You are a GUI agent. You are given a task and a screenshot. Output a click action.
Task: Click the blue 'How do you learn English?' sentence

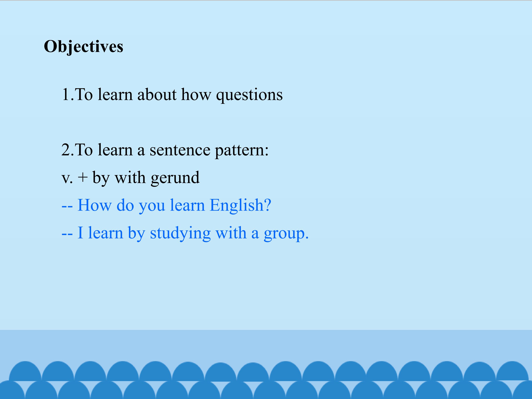[166, 206]
